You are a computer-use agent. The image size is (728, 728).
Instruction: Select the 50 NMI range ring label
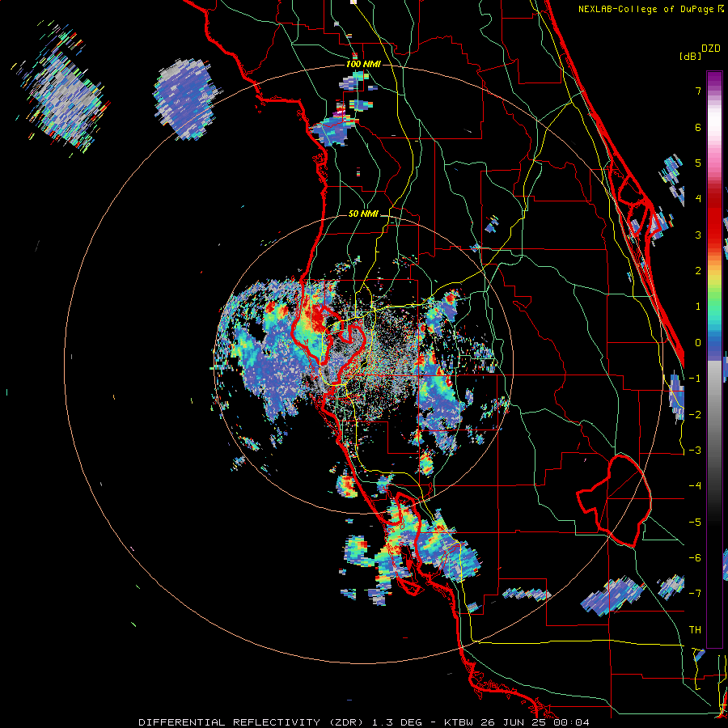pyautogui.click(x=363, y=214)
